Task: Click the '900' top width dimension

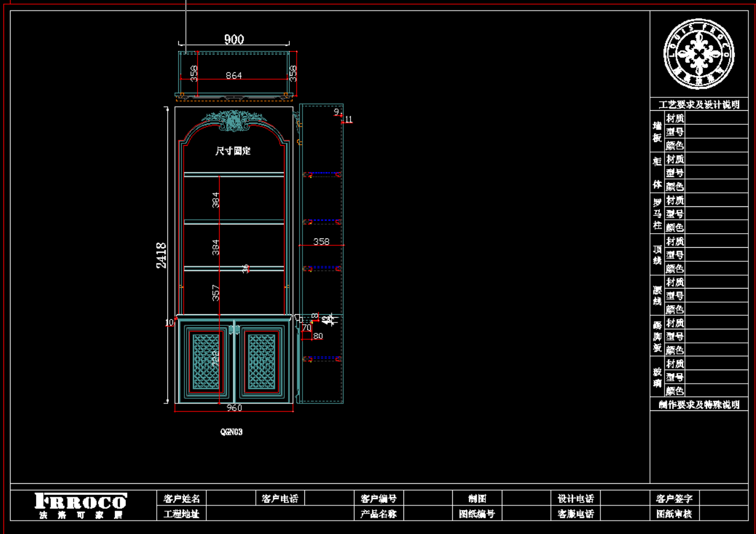Action: (x=234, y=40)
